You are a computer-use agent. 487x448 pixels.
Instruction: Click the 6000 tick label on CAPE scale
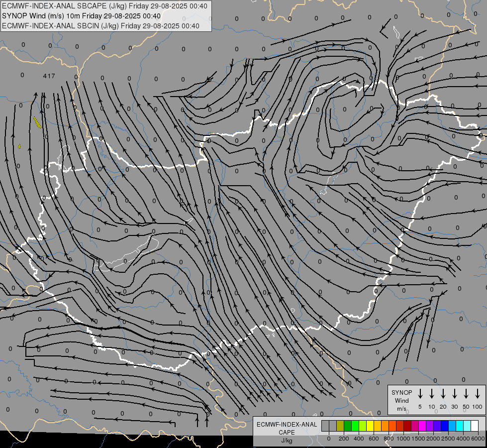pos(478,439)
